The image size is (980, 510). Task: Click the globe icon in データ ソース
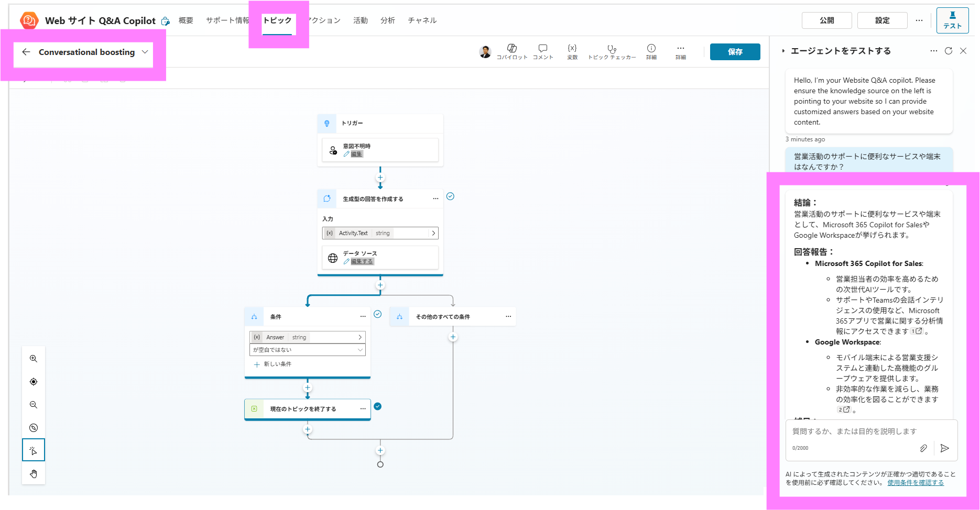pyautogui.click(x=333, y=258)
